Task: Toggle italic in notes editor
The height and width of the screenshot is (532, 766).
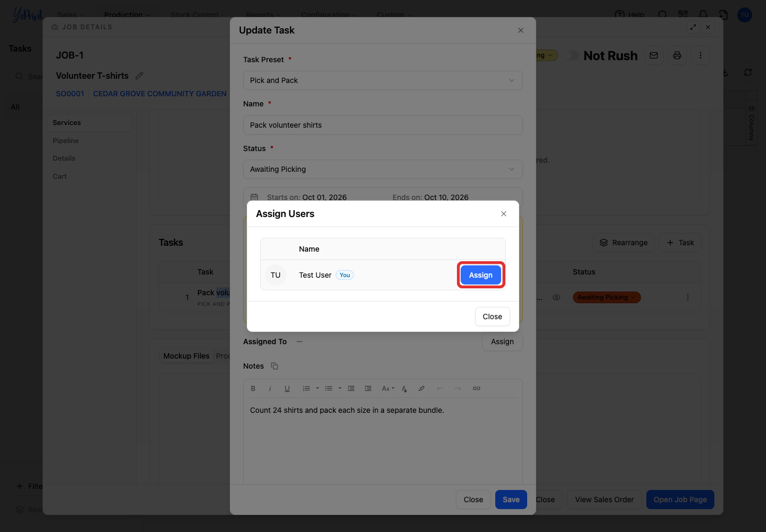Action: tap(270, 388)
